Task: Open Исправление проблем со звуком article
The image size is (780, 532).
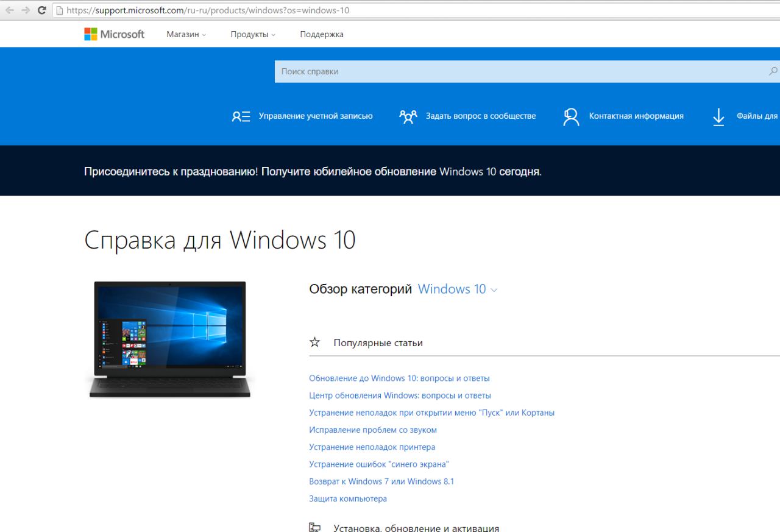Action: pyautogui.click(x=373, y=430)
